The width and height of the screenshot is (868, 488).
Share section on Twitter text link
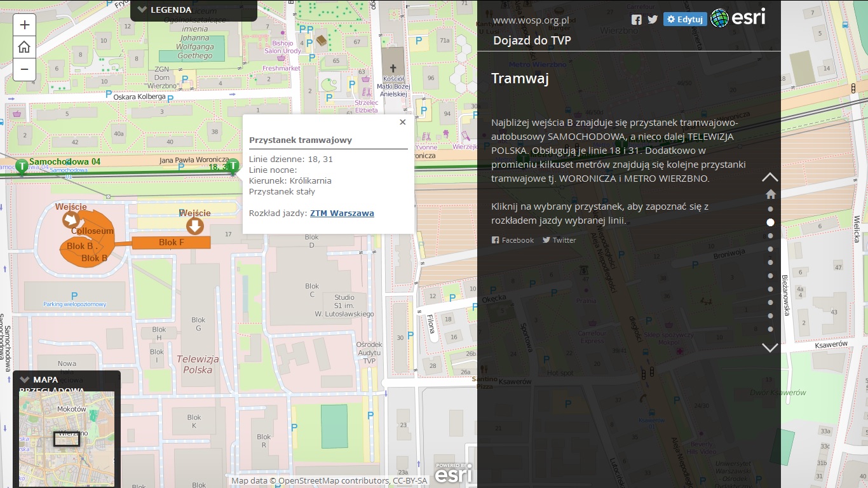point(559,240)
